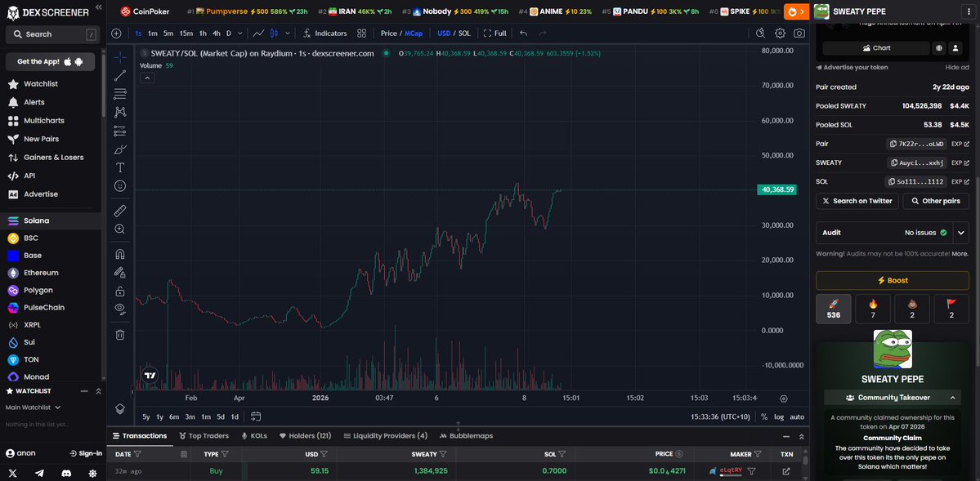Collapse the sidebar with double chevron

(x=98, y=7)
